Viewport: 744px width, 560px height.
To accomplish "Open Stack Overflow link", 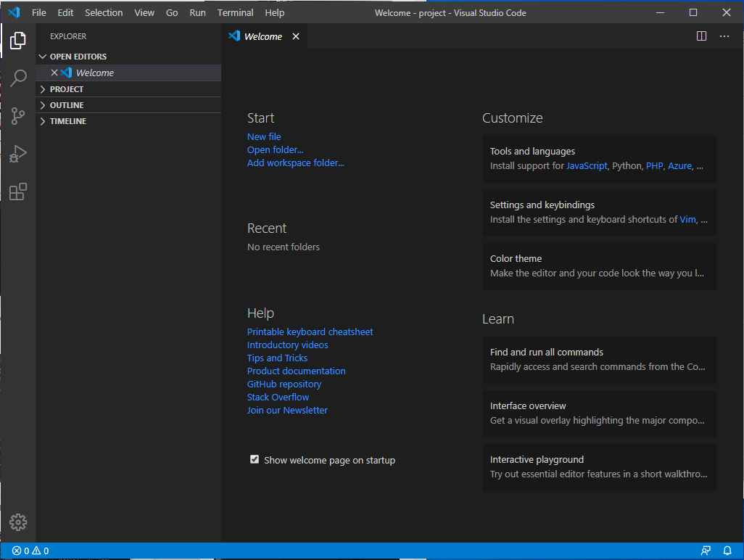I will click(278, 398).
